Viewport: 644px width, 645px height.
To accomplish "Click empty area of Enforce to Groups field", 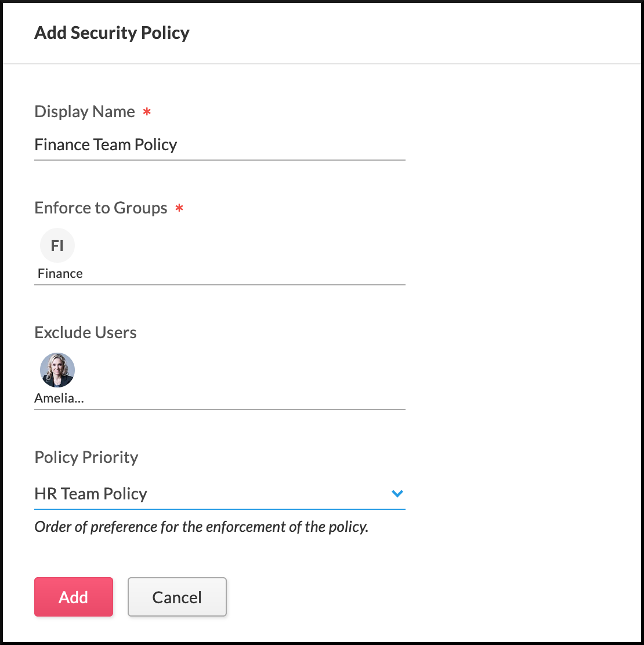I will 244,255.
